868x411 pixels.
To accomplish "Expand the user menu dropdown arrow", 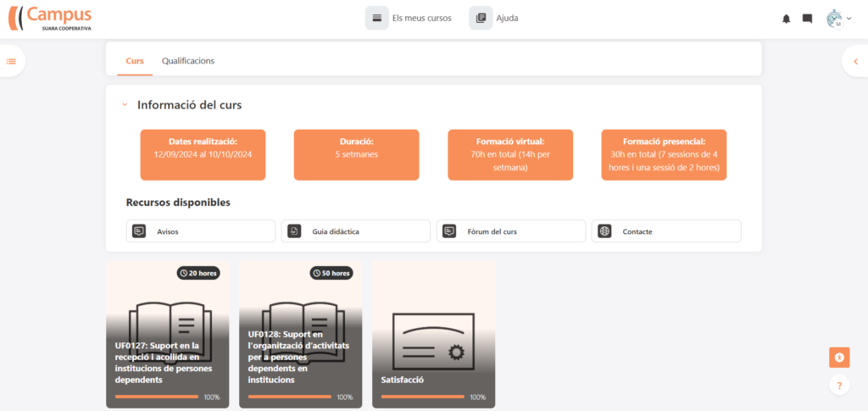I will (x=849, y=18).
